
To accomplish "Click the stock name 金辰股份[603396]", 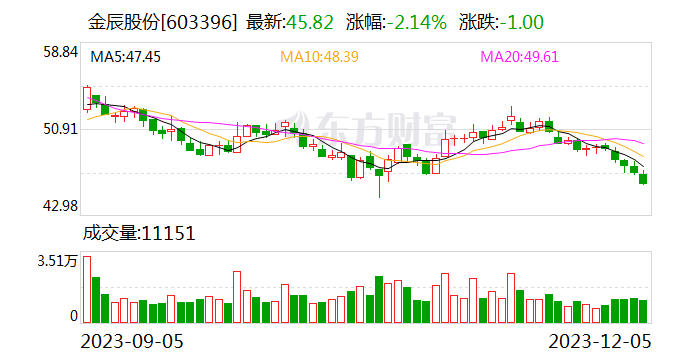I will (x=162, y=22).
